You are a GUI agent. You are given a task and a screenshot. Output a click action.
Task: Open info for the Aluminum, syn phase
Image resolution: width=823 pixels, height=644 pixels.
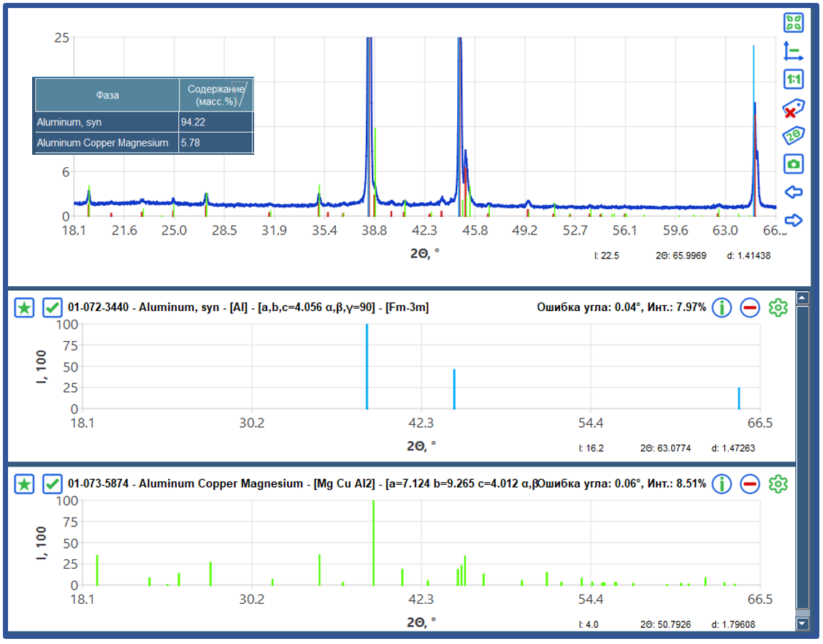tap(721, 307)
